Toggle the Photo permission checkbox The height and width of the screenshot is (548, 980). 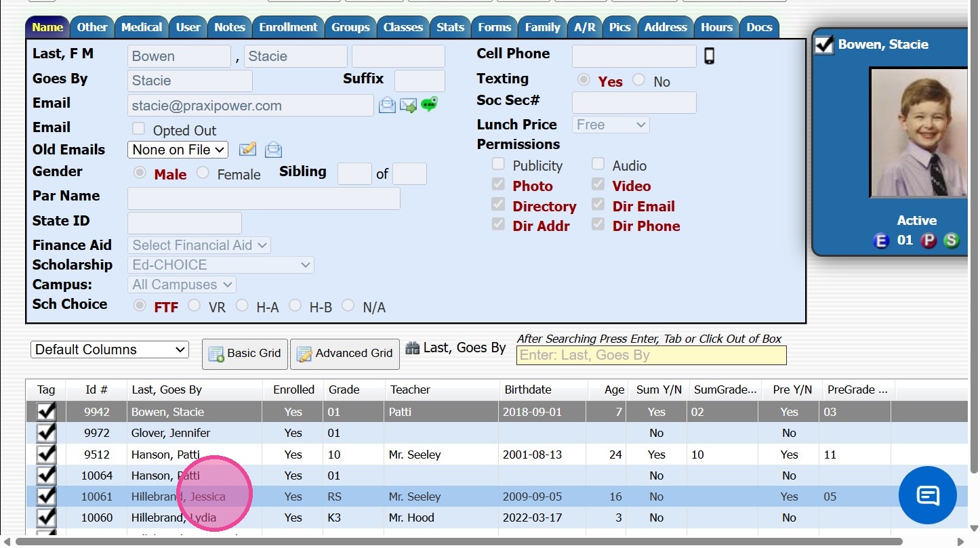point(498,184)
